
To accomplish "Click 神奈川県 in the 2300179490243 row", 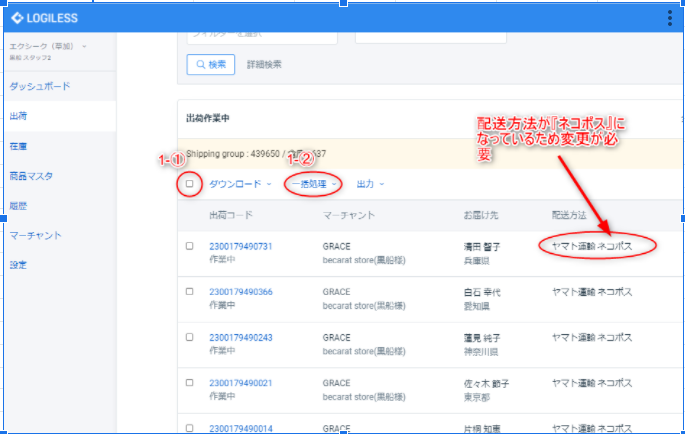I will (x=481, y=352).
